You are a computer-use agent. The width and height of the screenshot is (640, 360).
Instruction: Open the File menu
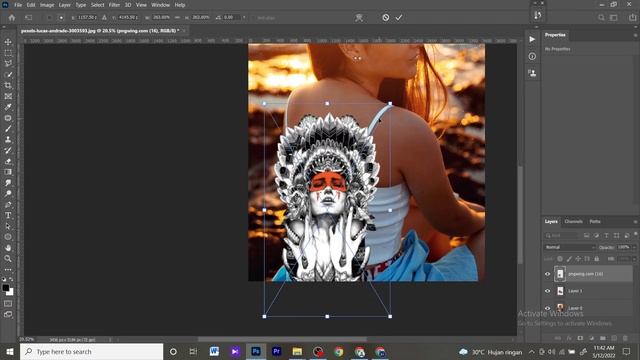tap(18, 5)
